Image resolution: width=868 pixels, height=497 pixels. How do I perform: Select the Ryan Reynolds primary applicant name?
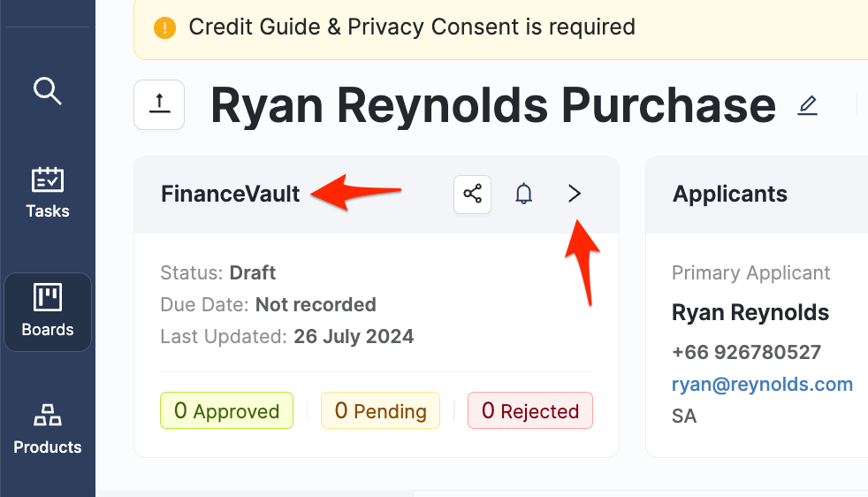tap(750, 312)
